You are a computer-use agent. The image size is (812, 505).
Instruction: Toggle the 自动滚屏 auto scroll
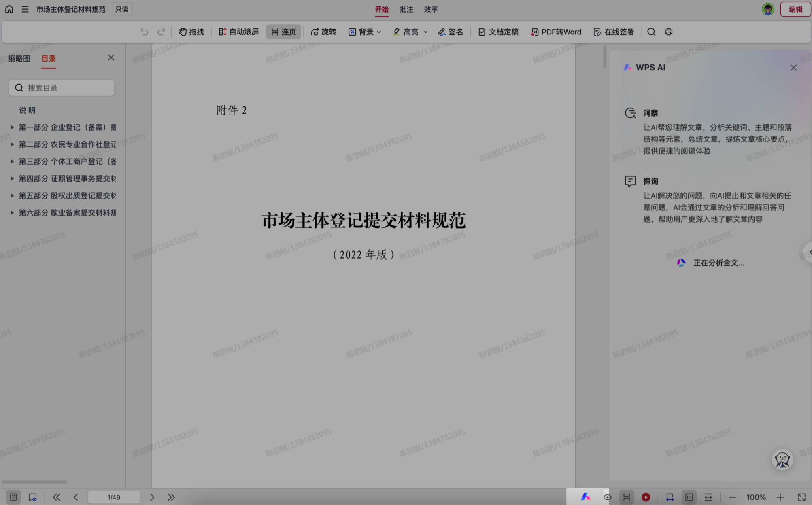pyautogui.click(x=238, y=32)
